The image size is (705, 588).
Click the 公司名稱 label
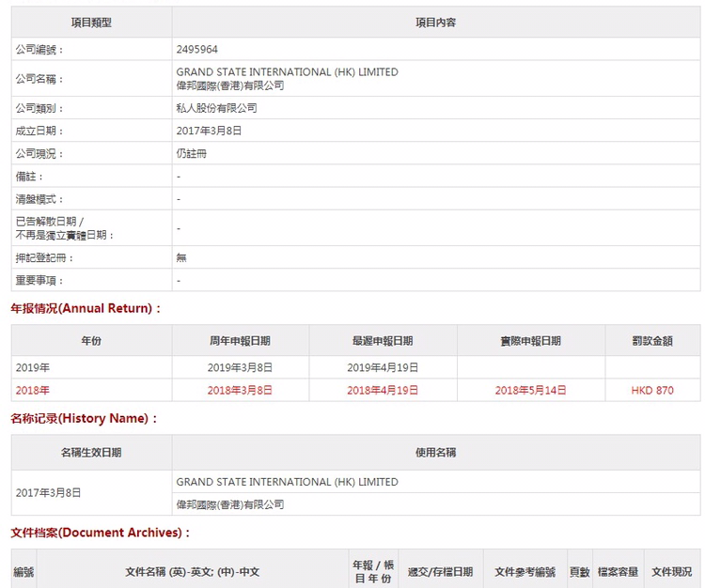(x=39, y=79)
